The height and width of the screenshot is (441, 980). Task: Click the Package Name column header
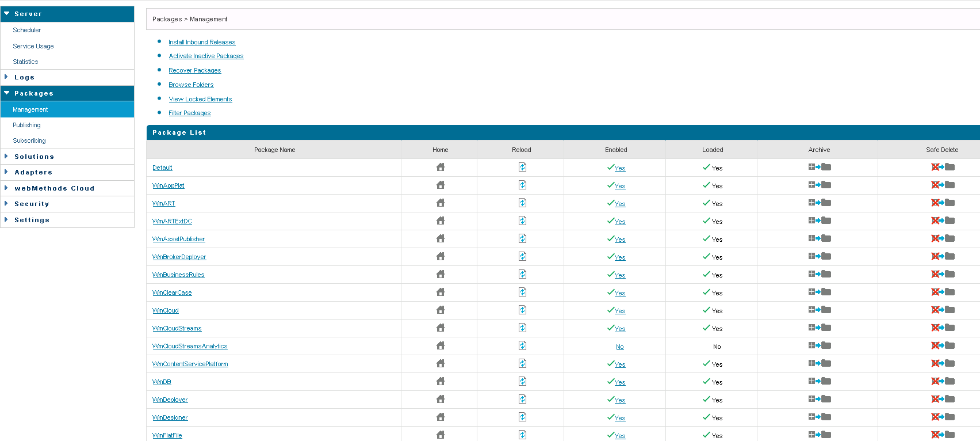pyautogui.click(x=274, y=150)
